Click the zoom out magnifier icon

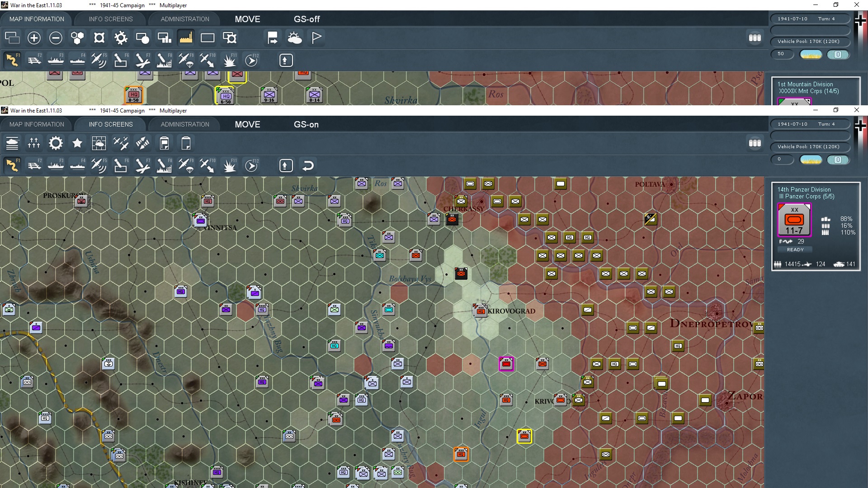click(x=56, y=38)
